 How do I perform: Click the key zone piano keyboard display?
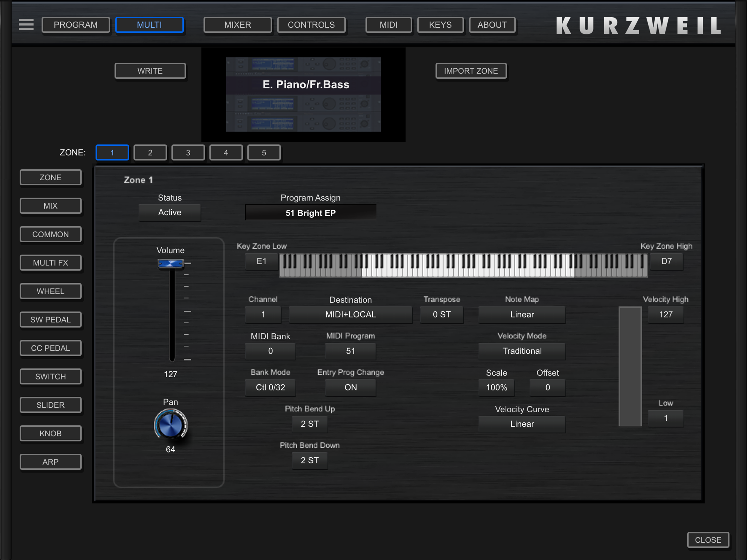[x=463, y=265]
